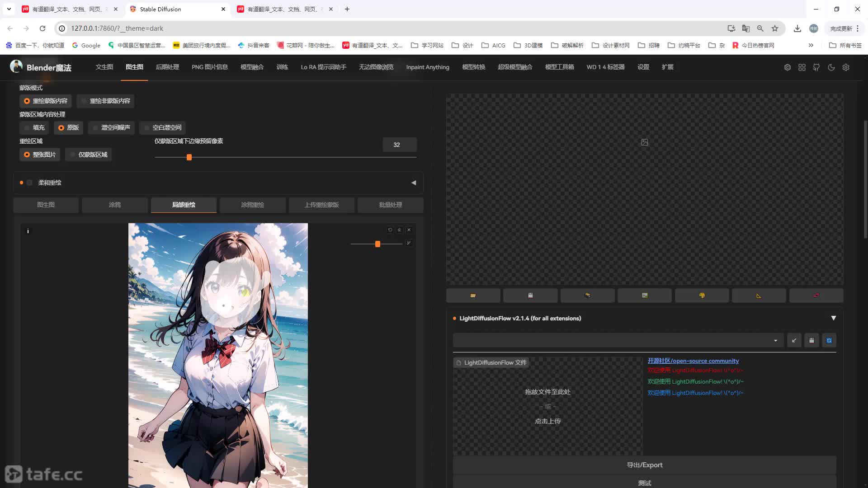Click the four-squares grid icon in the header
868x488 pixels.
pos(802,67)
